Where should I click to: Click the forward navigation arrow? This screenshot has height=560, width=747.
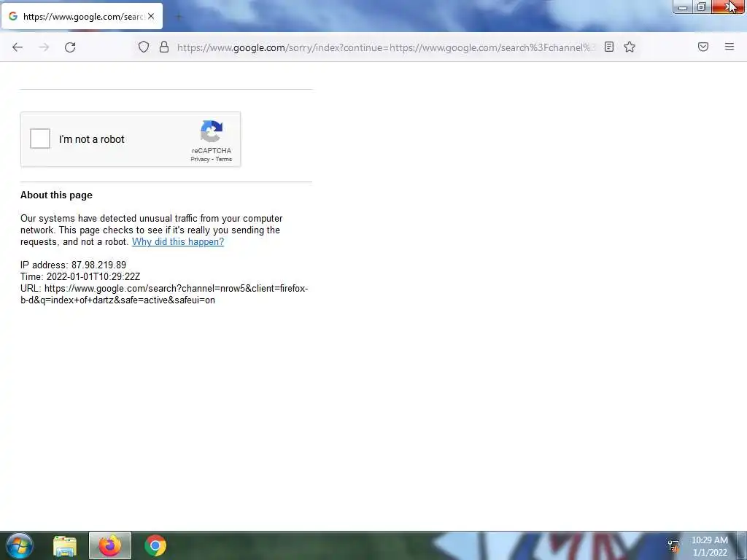pos(44,47)
